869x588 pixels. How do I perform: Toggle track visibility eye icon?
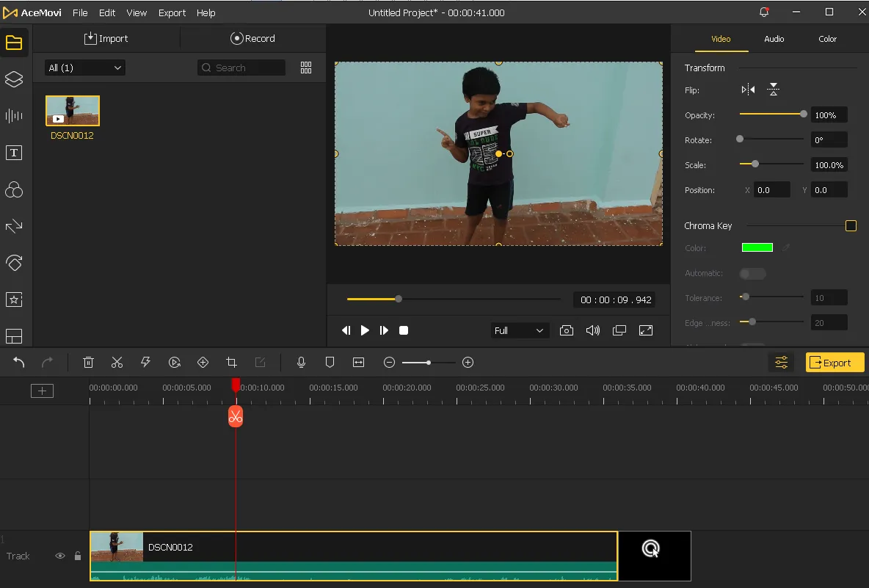pyautogui.click(x=60, y=556)
